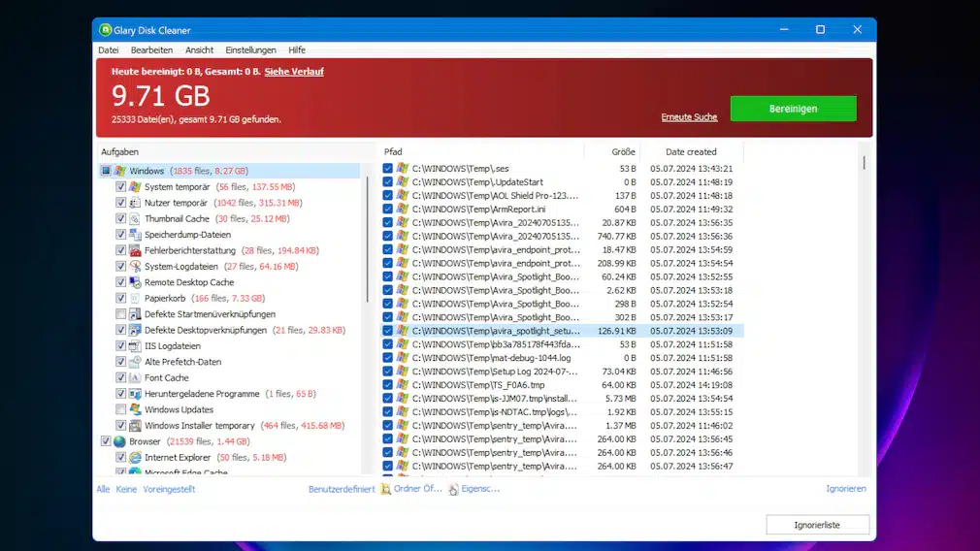Sort by the Date created column header

point(691,151)
